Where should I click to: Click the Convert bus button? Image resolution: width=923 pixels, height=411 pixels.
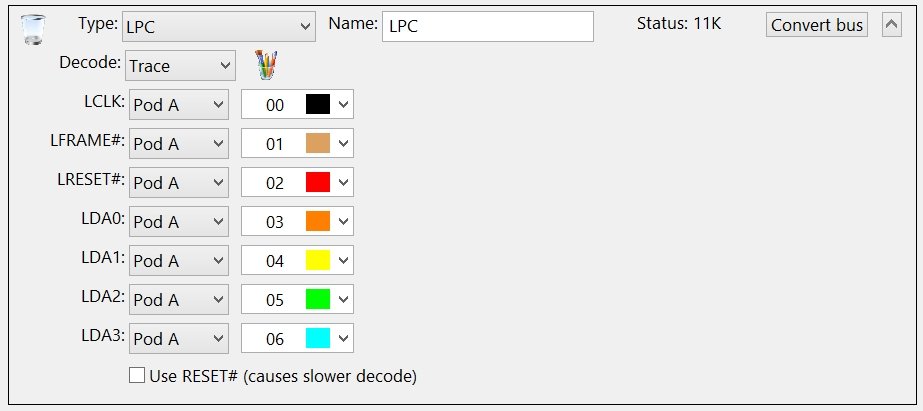click(817, 26)
